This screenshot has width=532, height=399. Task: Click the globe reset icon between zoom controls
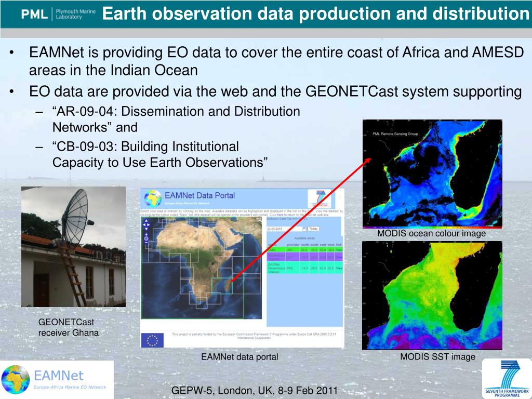146,238
